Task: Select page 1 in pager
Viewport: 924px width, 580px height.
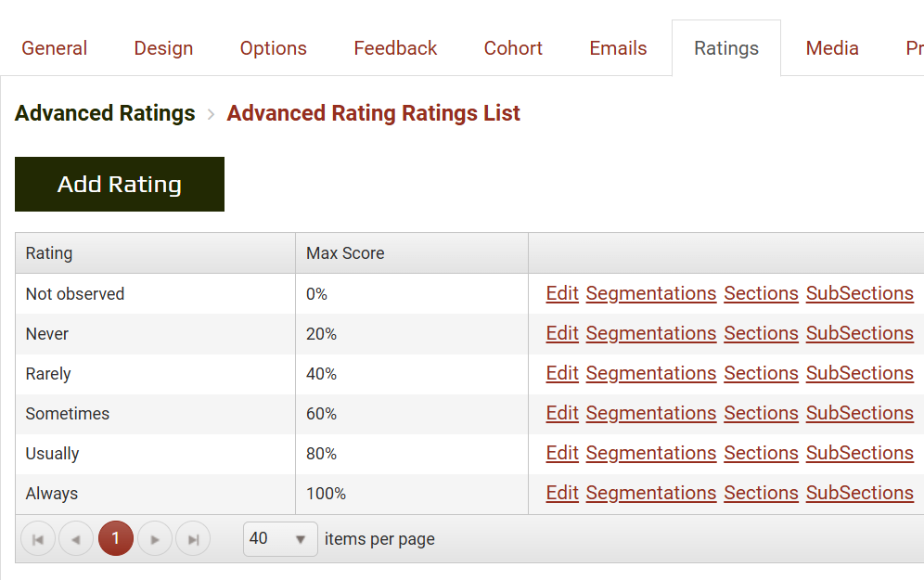Action: click(x=116, y=539)
